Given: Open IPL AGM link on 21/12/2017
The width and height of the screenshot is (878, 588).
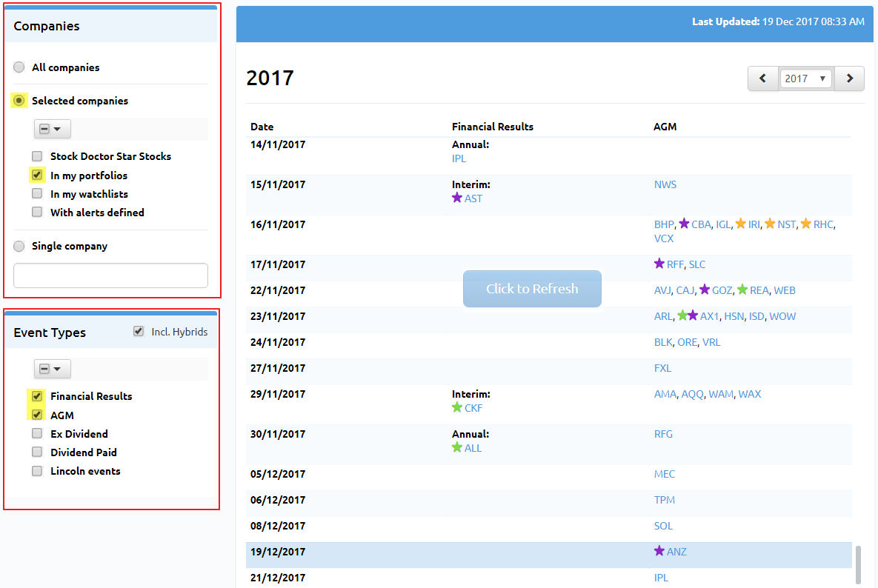Looking at the screenshot, I should coord(661,578).
